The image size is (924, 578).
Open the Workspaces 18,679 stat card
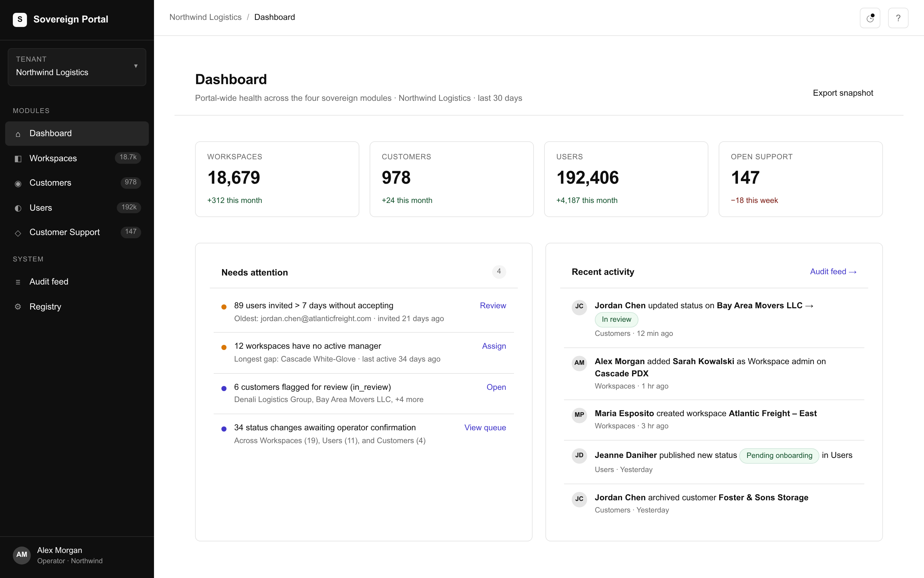pyautogui.click(x=277, y=179)
